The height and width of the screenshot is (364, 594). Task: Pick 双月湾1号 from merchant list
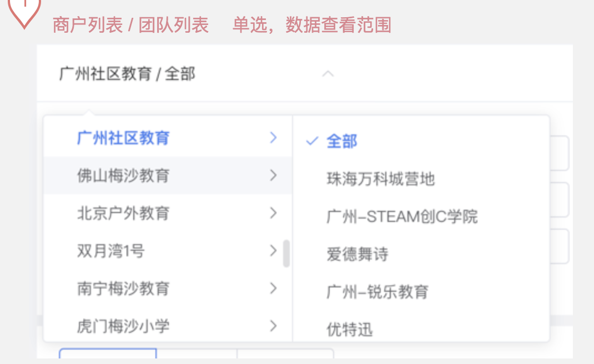[x=110, y=251]
